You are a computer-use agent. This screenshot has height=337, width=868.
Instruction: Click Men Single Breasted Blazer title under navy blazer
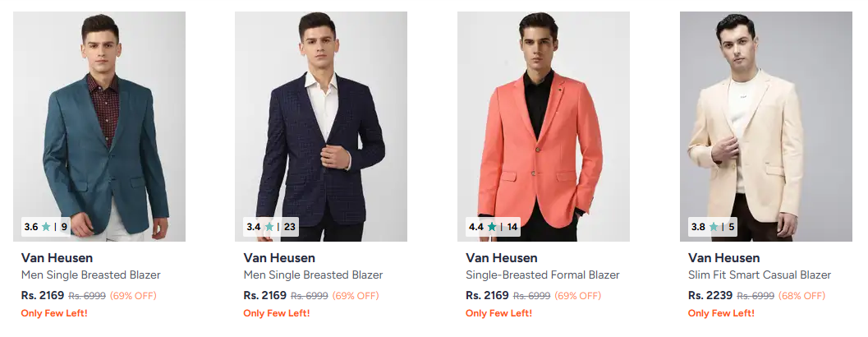tap(313, 275)
